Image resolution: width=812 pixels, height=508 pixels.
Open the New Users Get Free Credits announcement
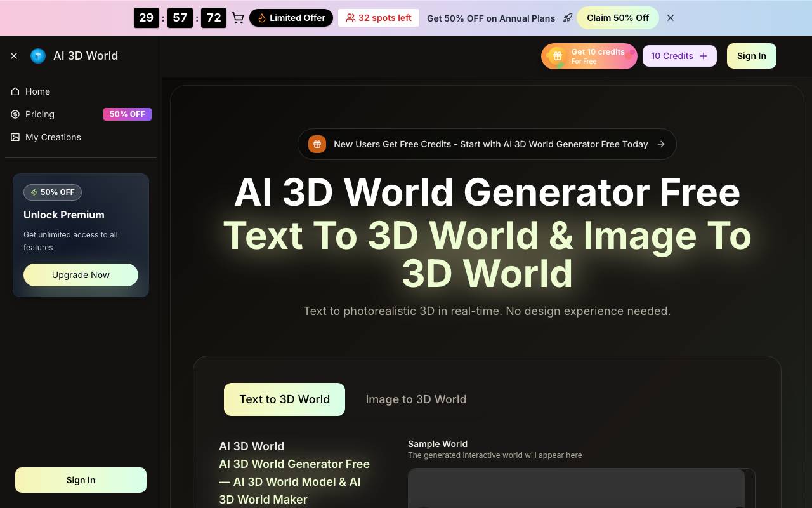[x=487, y=144]
